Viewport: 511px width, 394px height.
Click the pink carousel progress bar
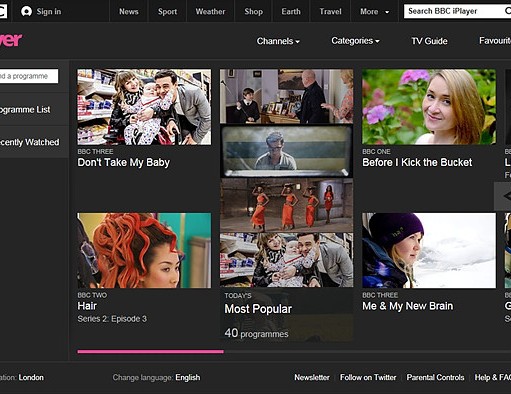click(151, 351)
